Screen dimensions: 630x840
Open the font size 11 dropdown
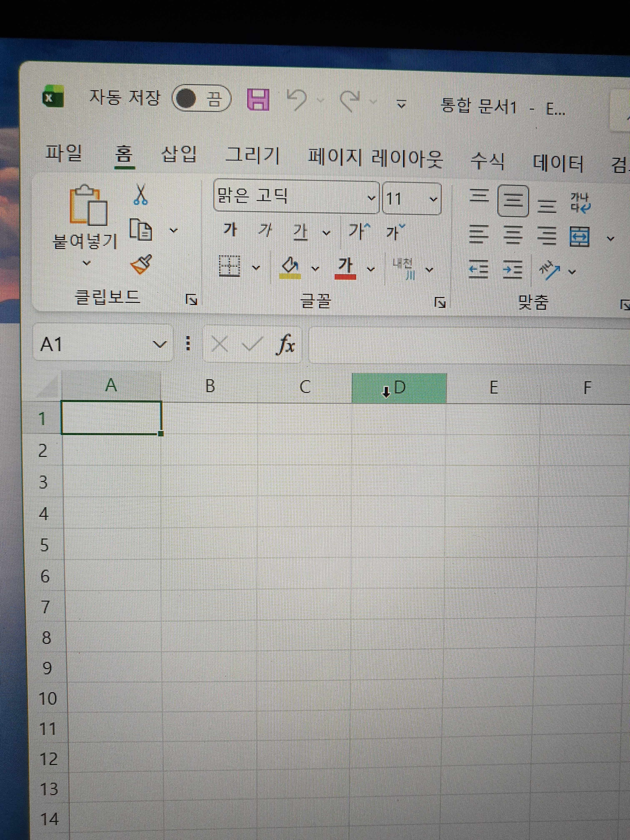click(433, 199)
